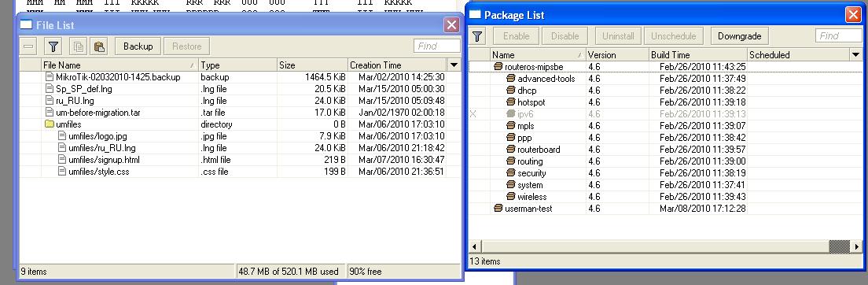This screenshot has height=285, width=868.
Task: Click the wireless package icon
Action: tap(511, 196)
